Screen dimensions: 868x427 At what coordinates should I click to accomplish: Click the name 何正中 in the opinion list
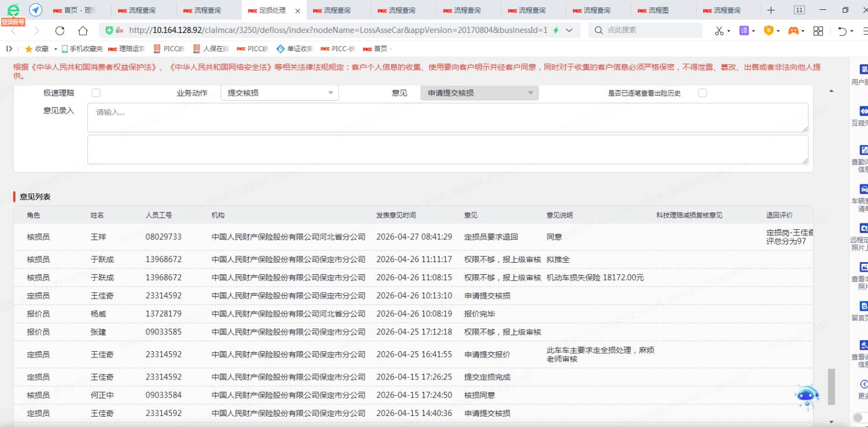tap(102, 395)
